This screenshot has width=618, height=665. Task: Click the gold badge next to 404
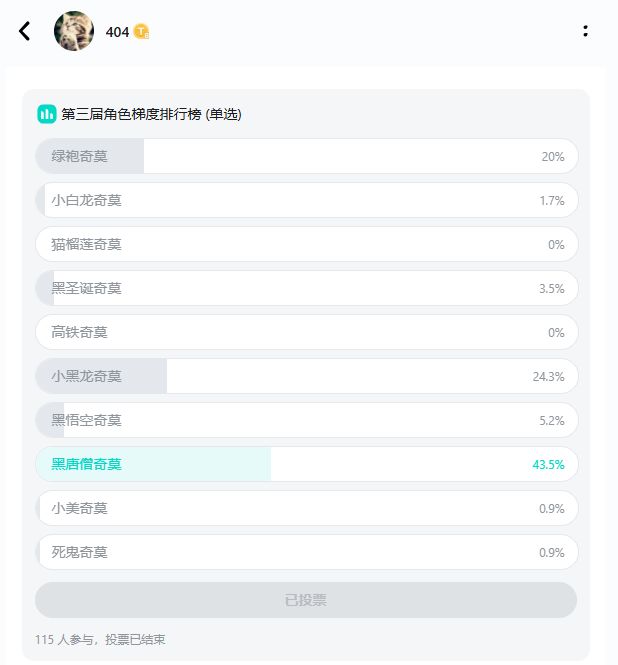point(141,32)
